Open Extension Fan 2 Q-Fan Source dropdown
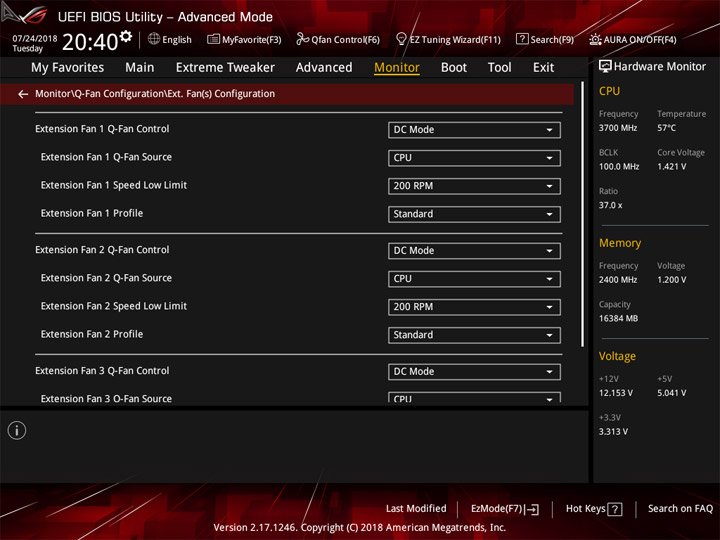This screenshot has height=540, width=720. 474,279
